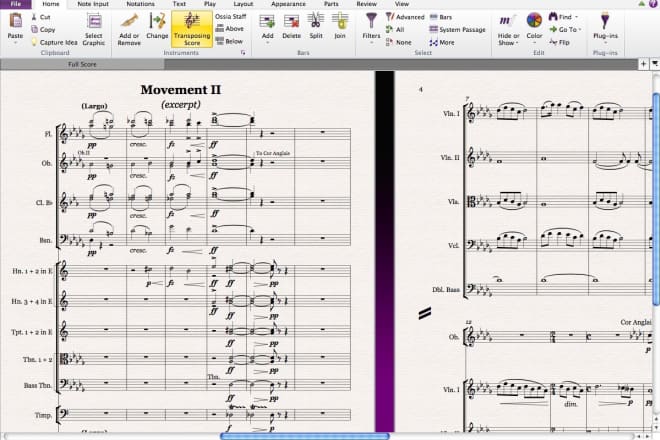Select To Cor Anglais instrument change text
This screenshot has width=660, height=440.
pyautogui.click(x=273, y=153)
